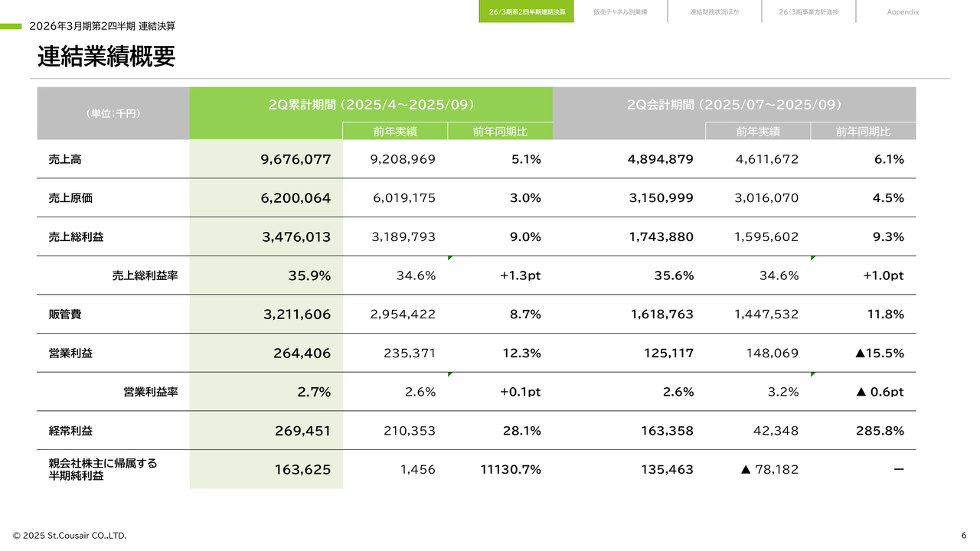The height and width of the screenshot is (551, 980).
Task: Click the green bar beside the slide subtitle
Action: 11,26
